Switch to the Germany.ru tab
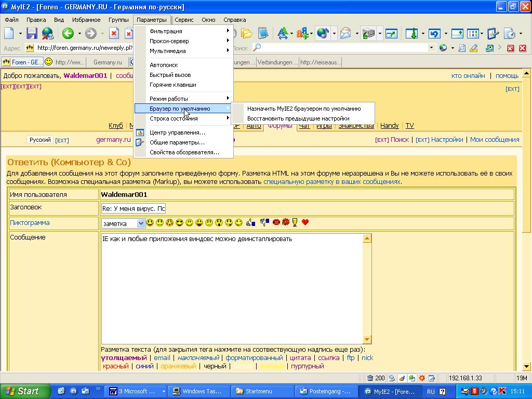The height and width of the screenshot is (399, 532). pyautogui.click(x=107, y=62)
